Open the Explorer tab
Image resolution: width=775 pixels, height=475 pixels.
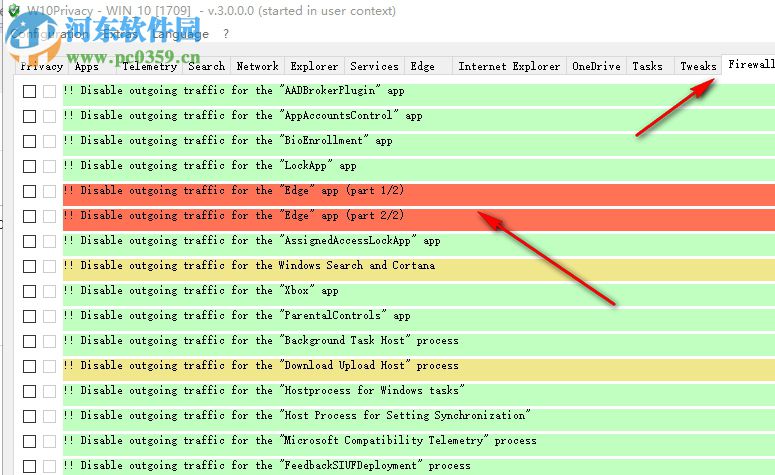coord(314,66)
